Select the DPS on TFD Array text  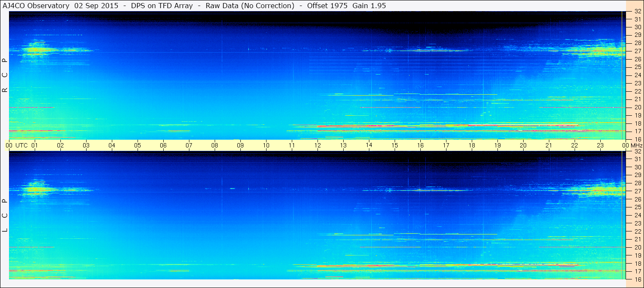click(162, 6)
